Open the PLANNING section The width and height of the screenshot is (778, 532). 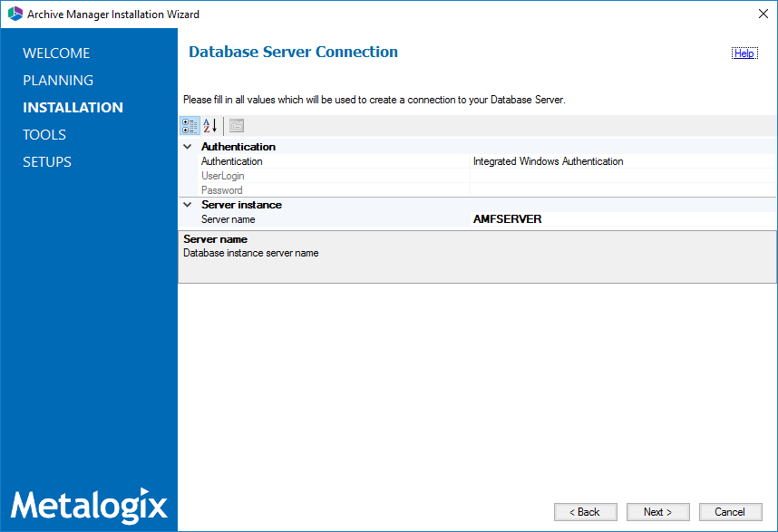pyautogui.click(x=58, y=81)
